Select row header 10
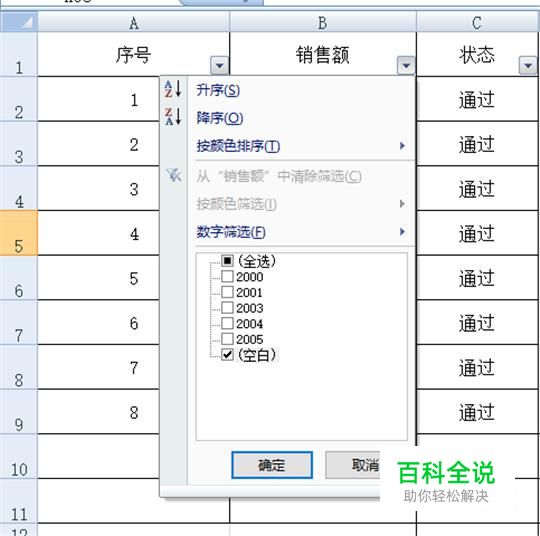Viewport: 540px width, 536px height. coord(19,456)
